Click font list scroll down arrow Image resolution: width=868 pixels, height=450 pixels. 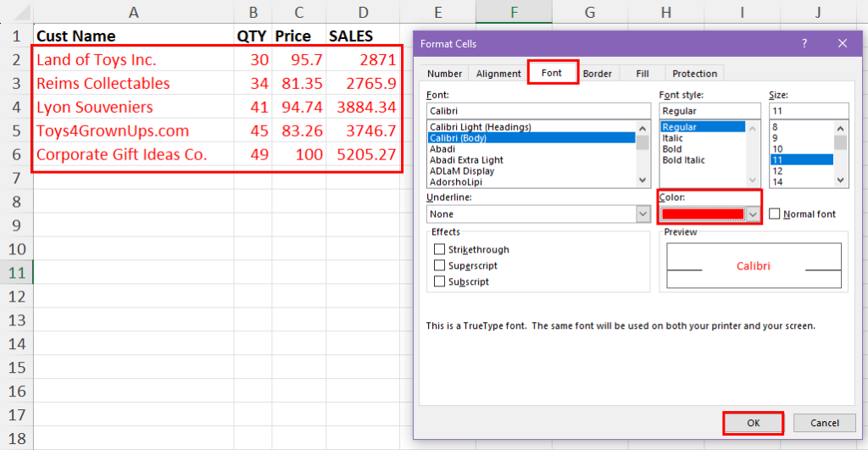tap(643, 180)
